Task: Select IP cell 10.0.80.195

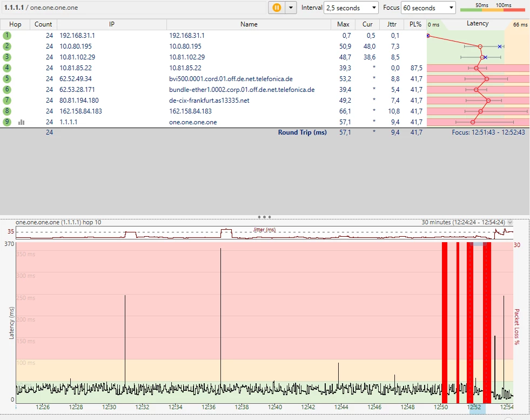Action: [x=76, y=46]
